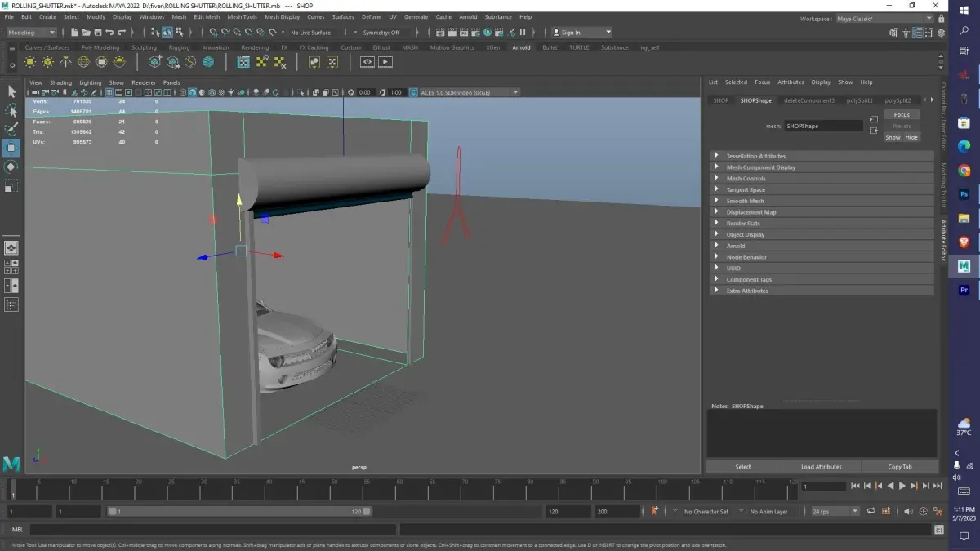Select the Move tool in the toolbox
The width and height of the screenshot is (980, 551).
pyautogui.click(x=11, y=148)
